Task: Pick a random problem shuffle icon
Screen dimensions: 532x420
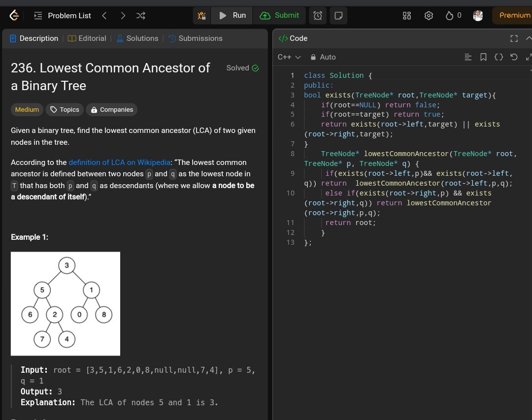Action: click(x=141, y=16)
